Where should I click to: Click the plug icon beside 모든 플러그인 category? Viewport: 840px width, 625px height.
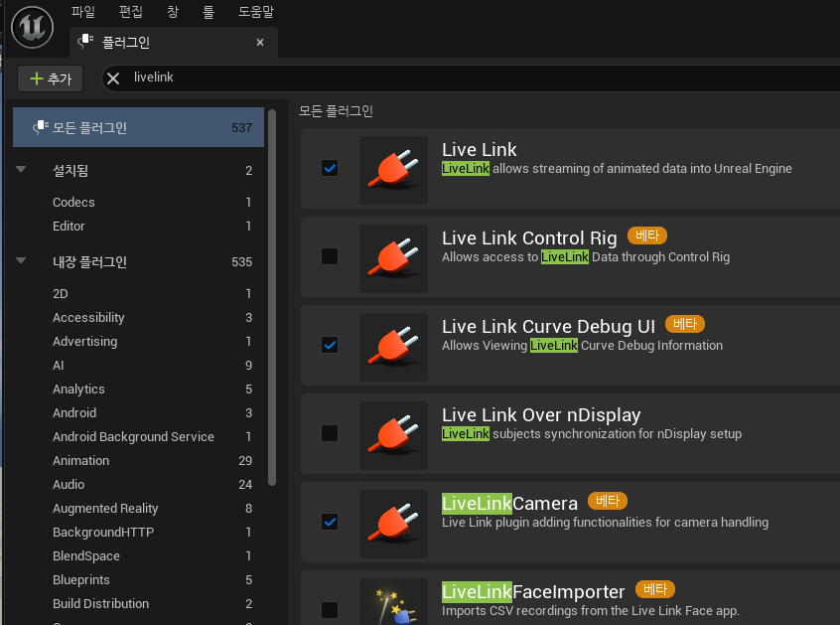[41, 127]
